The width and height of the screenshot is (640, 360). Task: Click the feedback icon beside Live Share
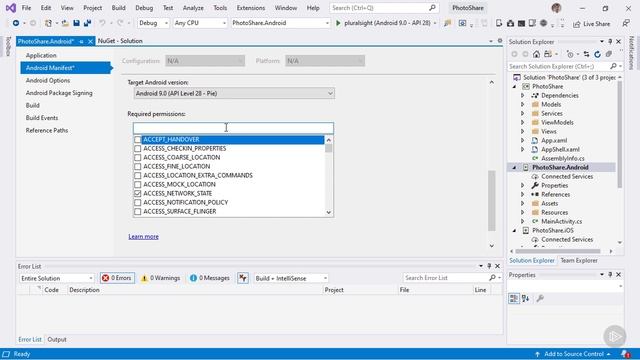tap(626, 23)
